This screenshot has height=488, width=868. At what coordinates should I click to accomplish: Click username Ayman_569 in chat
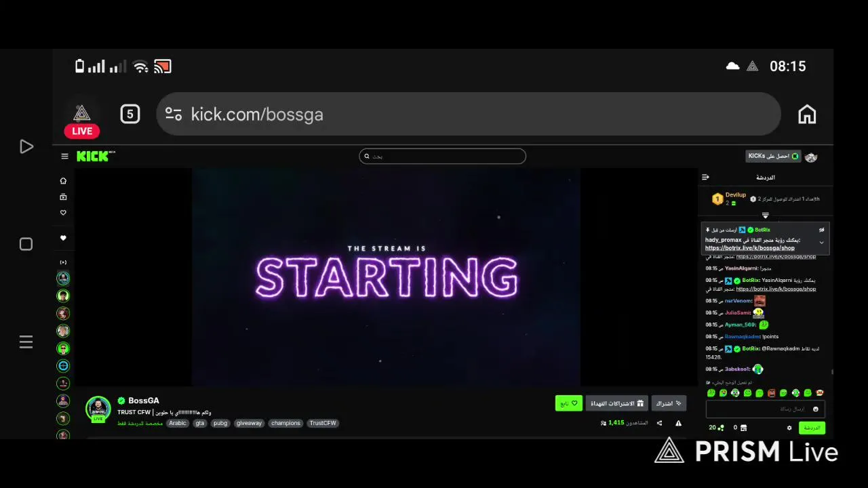point(741,325)
